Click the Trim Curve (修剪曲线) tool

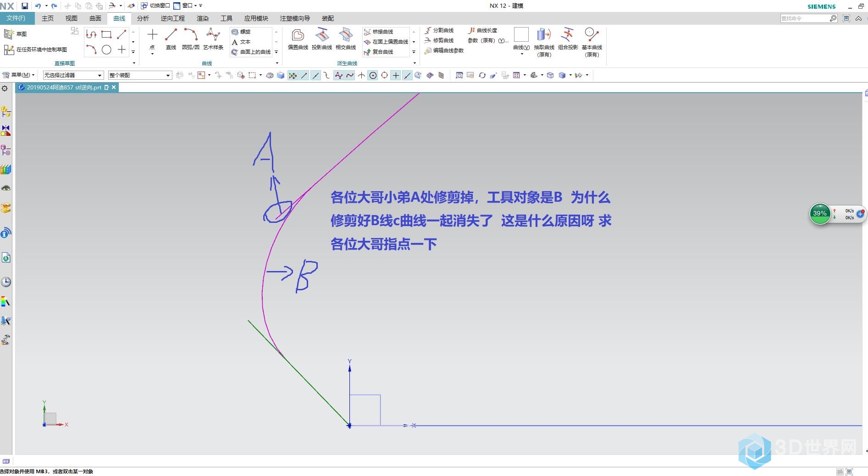tap(439, 40)
